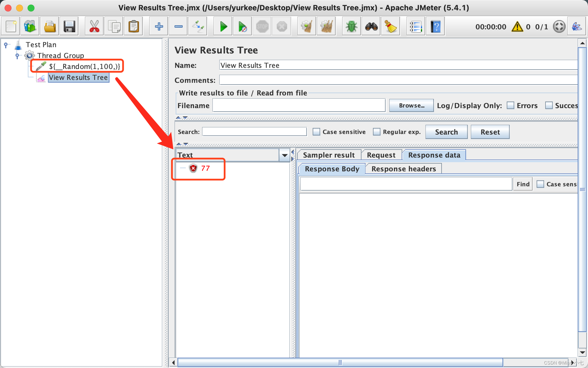
Task: Click the results split pane collapse arrows
Action: pyautogui.click(x=293, y=155)
